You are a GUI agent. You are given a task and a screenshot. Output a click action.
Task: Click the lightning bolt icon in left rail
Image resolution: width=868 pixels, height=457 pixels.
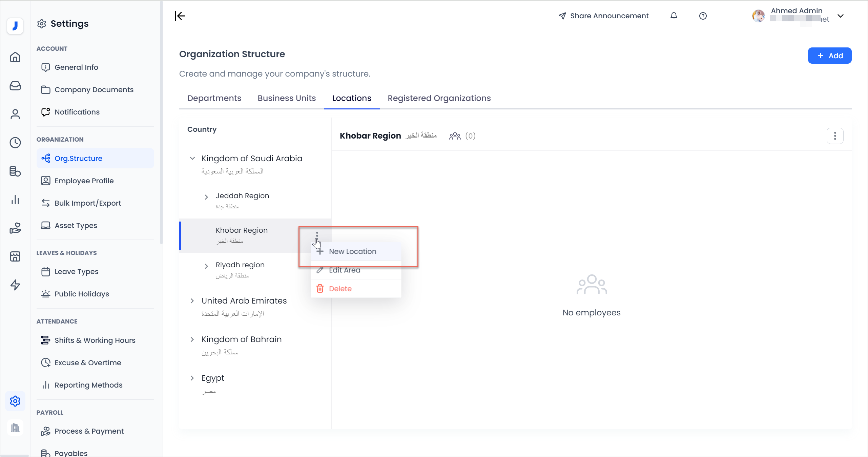click(x=15, y=285)
